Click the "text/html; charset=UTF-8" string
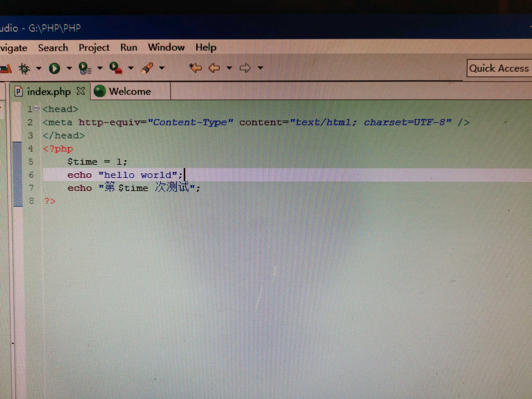 click(371, 122)
